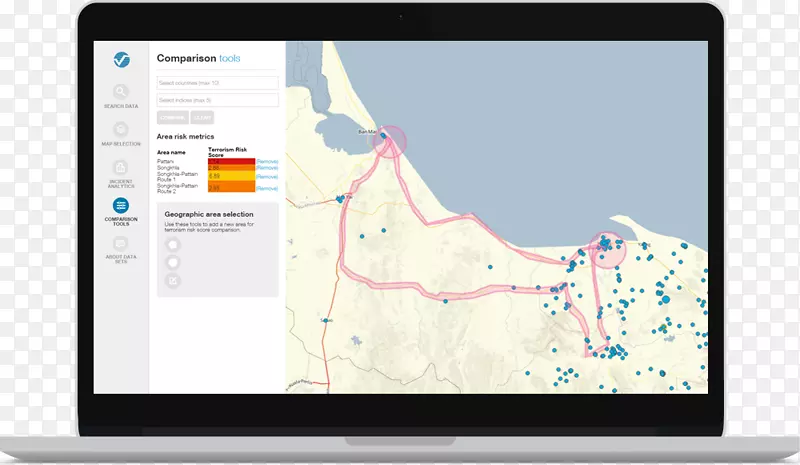Image resolution: width=800 pixels, height=465 pixels.
Task: Click the pink circle on the eastern coast
Action: pyautogui.click(x=605, y=250)
